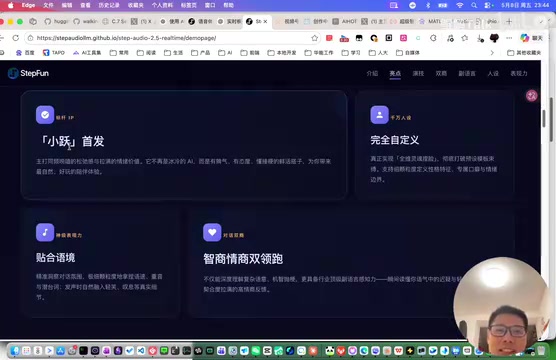This screenshot has width=556, height=360.
Task: Open WeChat from the Dock
Action: pos(256,351)
